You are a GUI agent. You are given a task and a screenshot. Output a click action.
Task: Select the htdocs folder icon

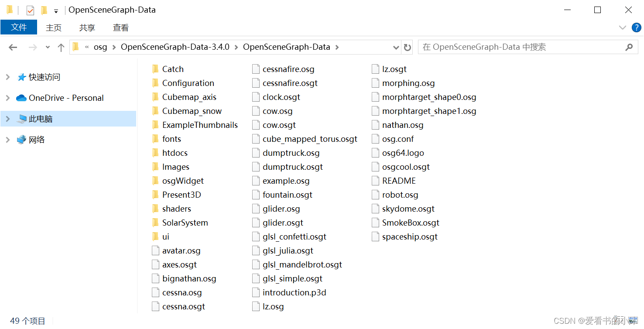pyautogui.click(x=155, y=153)
